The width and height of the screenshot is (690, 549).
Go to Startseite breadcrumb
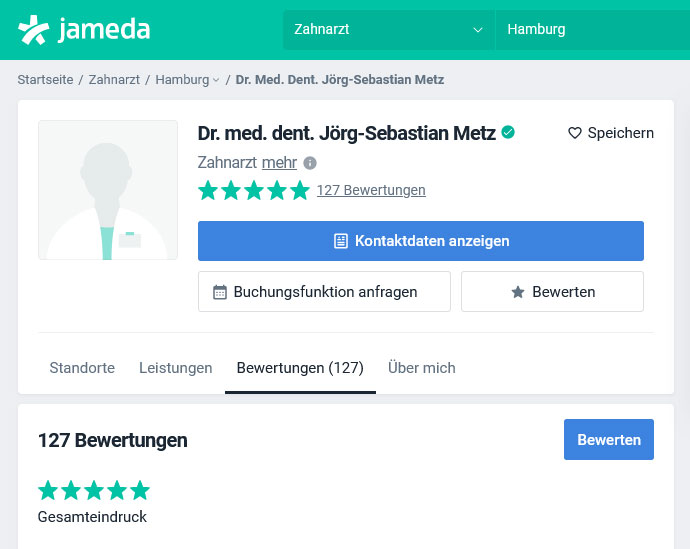45,80
